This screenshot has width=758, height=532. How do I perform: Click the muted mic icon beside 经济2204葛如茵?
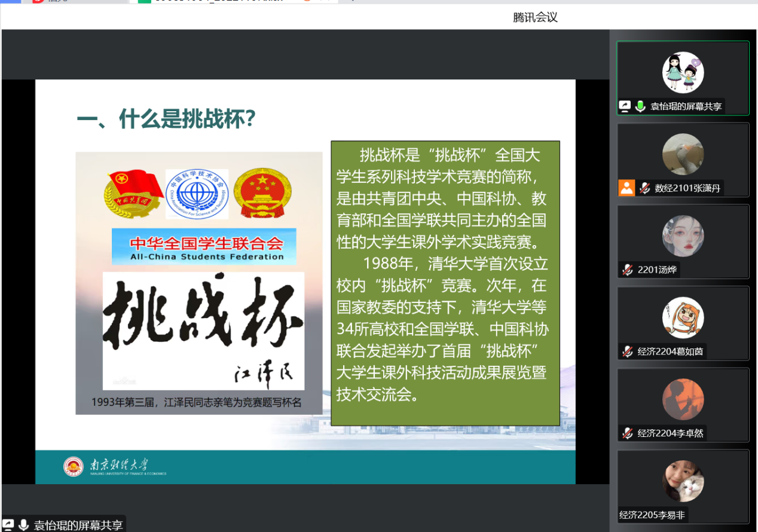point(627,351)
